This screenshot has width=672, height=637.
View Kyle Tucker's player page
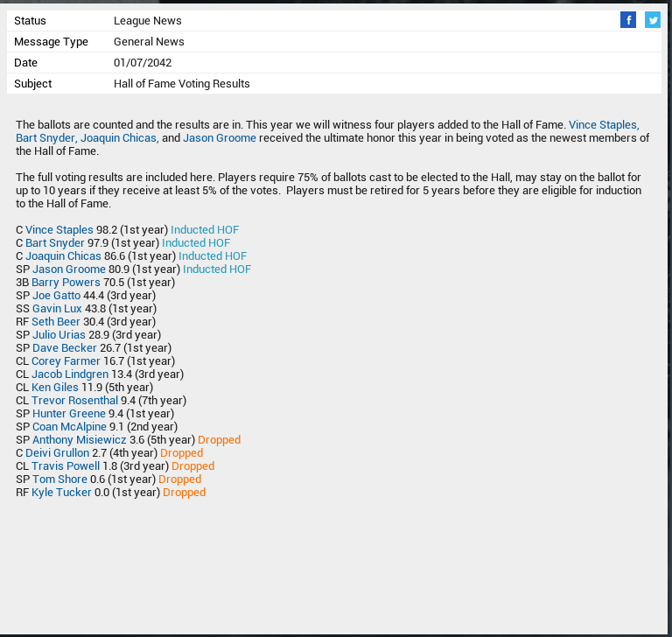(x=61, y=493)
